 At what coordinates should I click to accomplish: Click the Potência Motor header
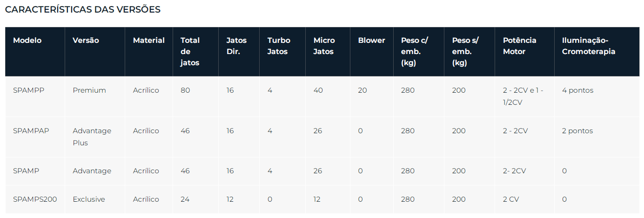coord(519,46)
